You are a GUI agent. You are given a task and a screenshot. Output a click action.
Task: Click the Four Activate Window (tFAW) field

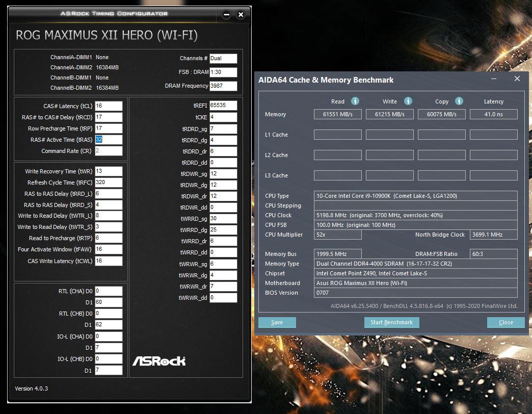[x=109, y=249]
